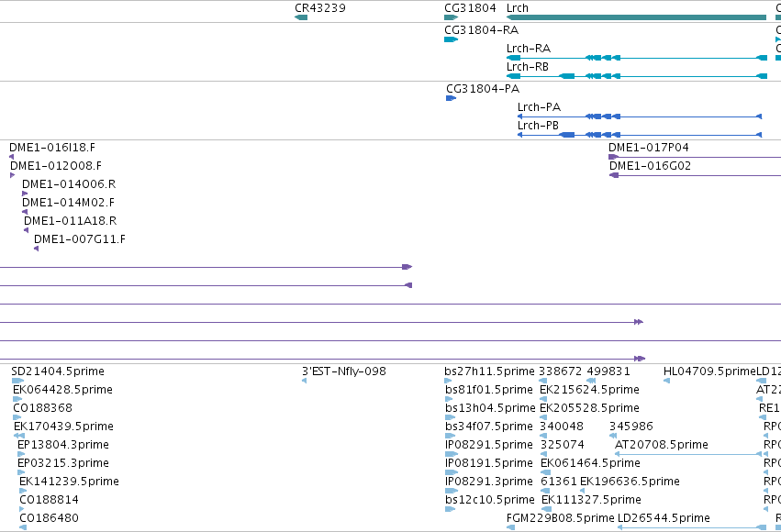Click the IP08291.5prime EST label

click(x=490, y=445)
